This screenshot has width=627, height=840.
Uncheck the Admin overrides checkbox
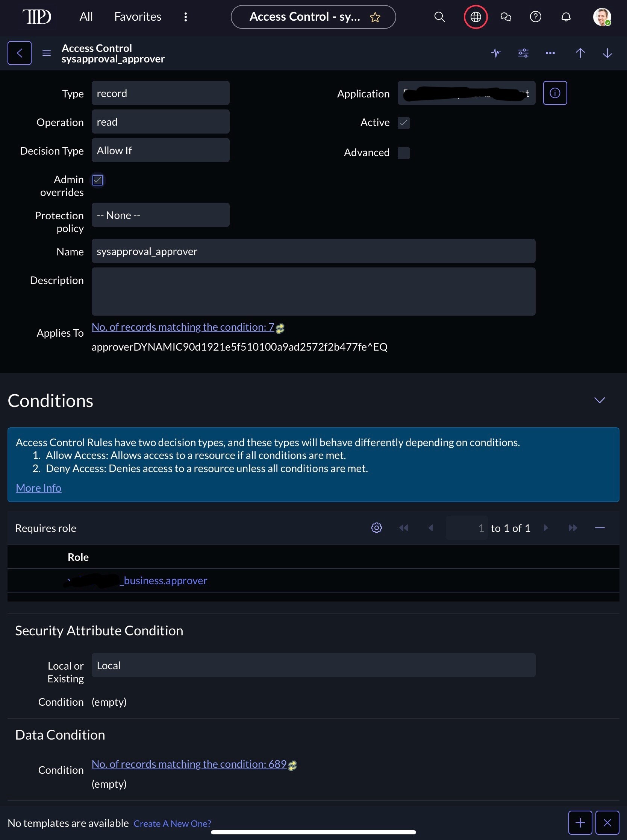pyautogui.click(x=97, y=180)
